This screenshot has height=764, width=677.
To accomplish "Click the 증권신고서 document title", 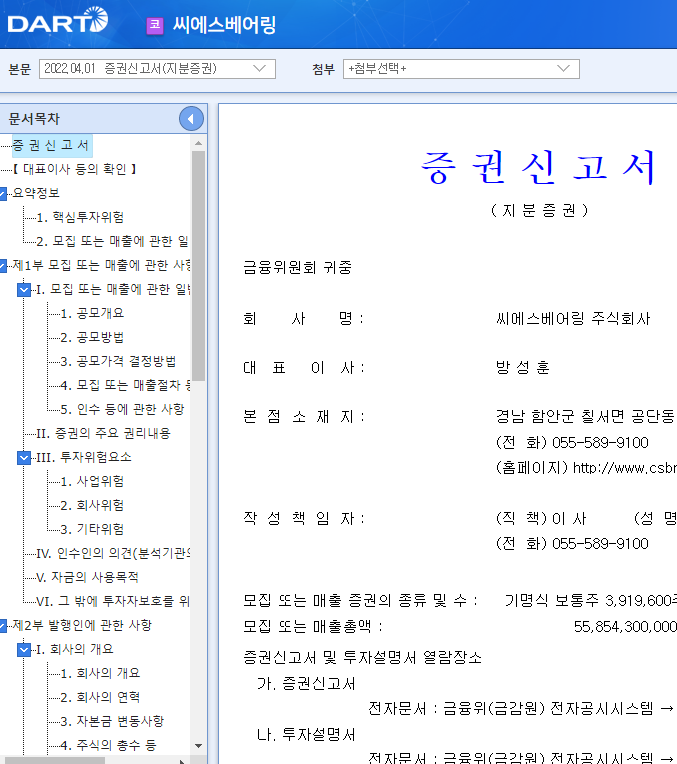I will tap(538, 167).
